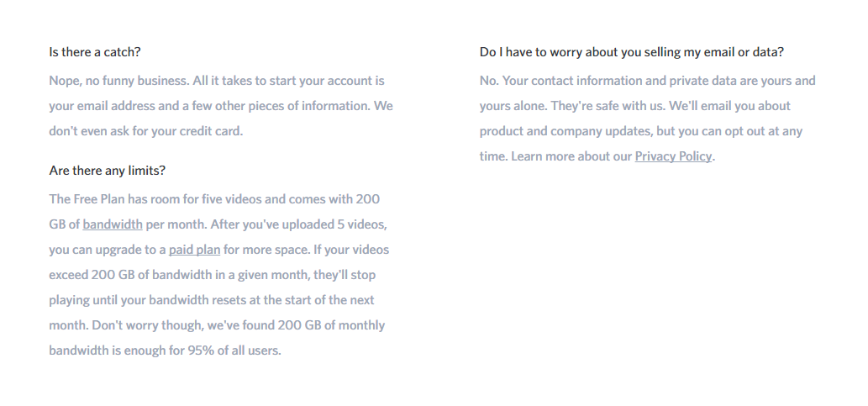Click the "Are there any limits?" heading
Viewport: 868px width, 406px height.
pyautogui.click(x=107, y=171)
